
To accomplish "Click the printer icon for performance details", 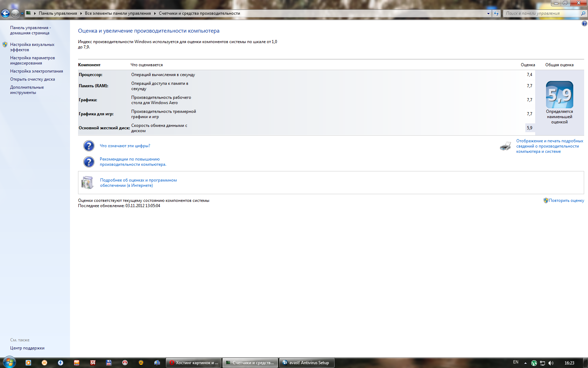I will [505, 146].
